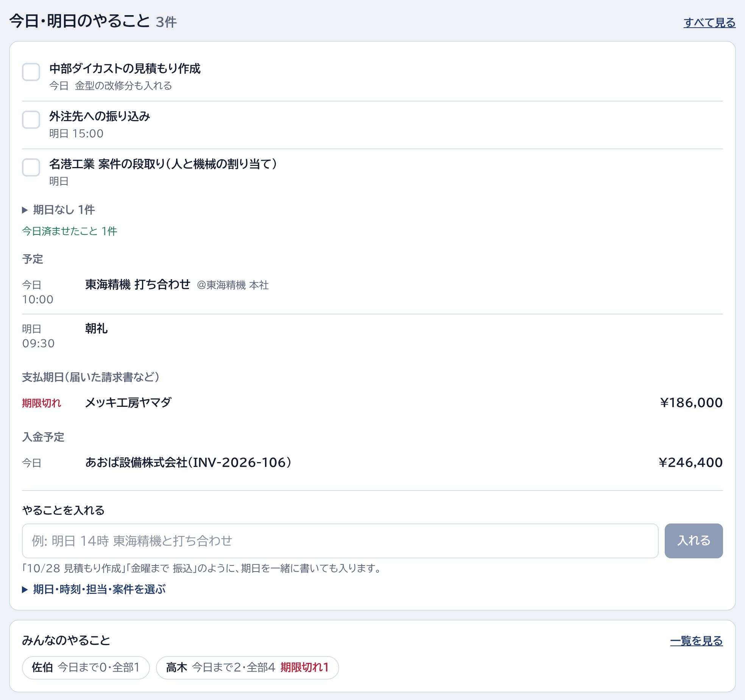Click the 外注先への振り込み title
This screenshot has height=700, width=745.
(100, 116)
